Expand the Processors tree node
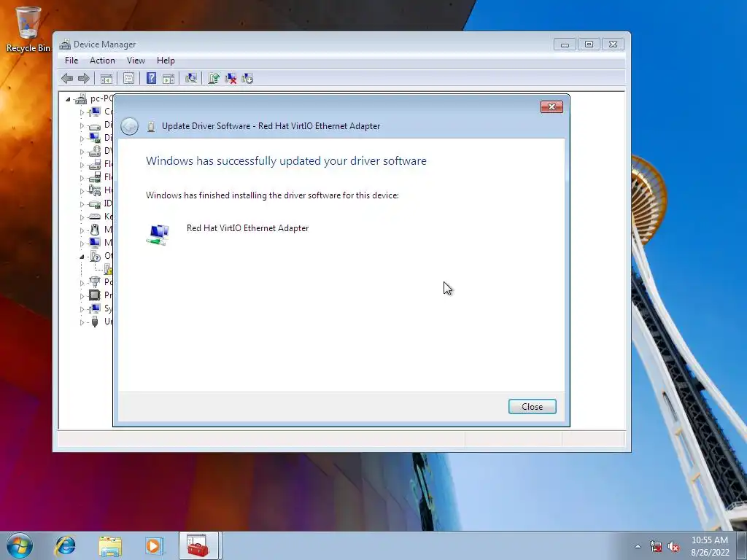This screenshot has height=560, width=747. tap(82, 296)
